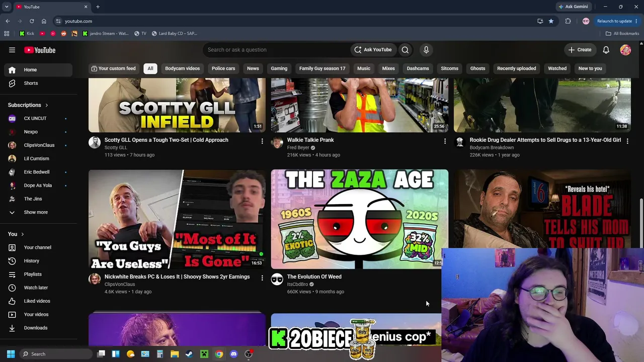Open the Chrome three-dot menu

[636, 21]
